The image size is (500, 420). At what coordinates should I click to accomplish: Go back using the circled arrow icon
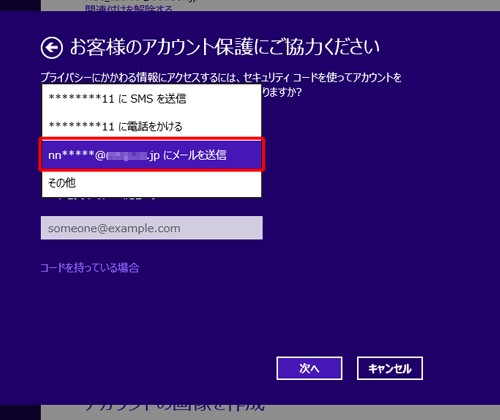pyautogui.click(x=52, y=48)
